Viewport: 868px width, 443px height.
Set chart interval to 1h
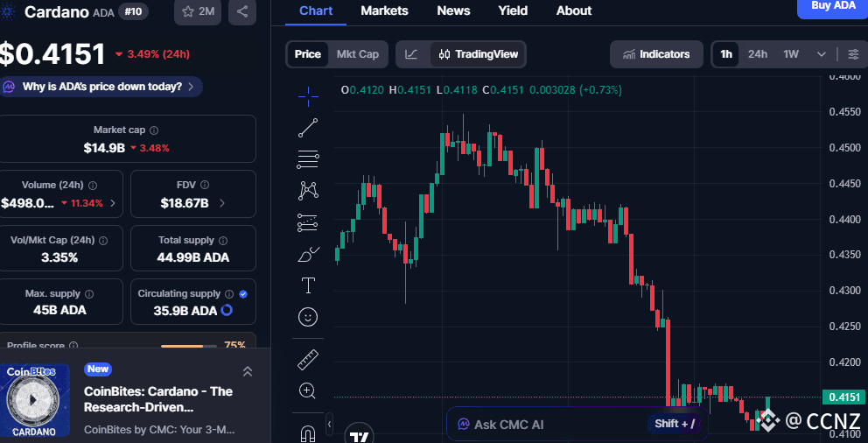(x=725, y=54)
